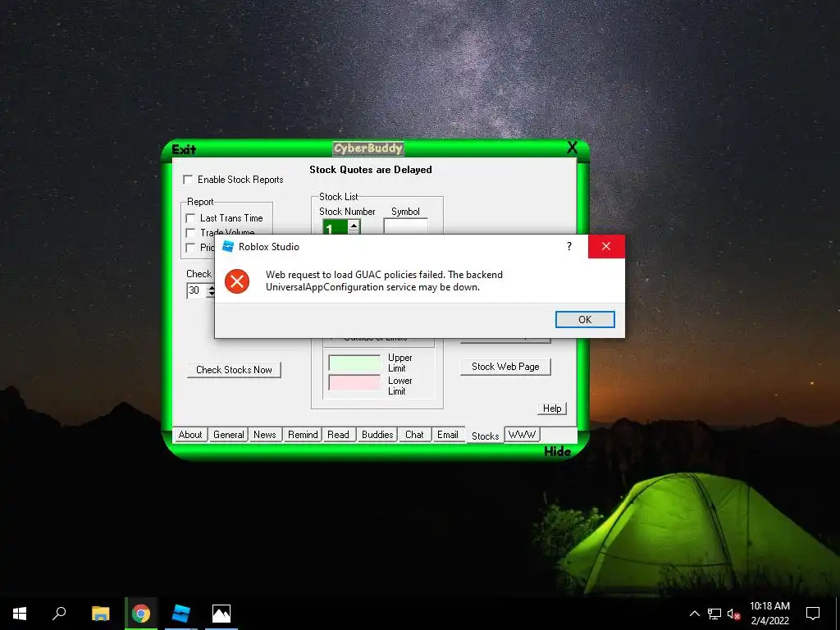
Task: Check the Trade Volume option
Action: pyautogui.click(x=190, y=232)
